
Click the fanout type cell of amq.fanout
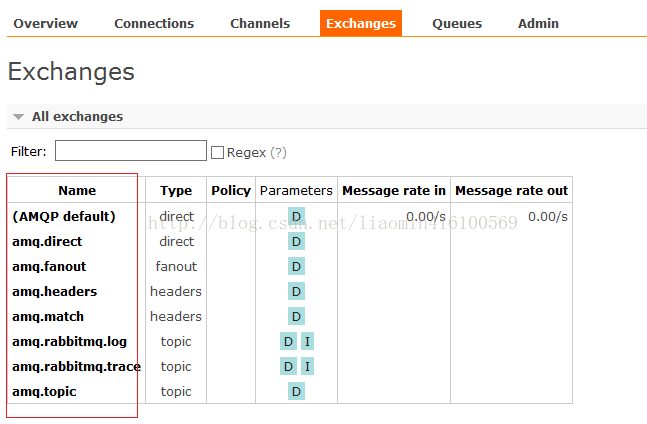click(x=176, y=266)
